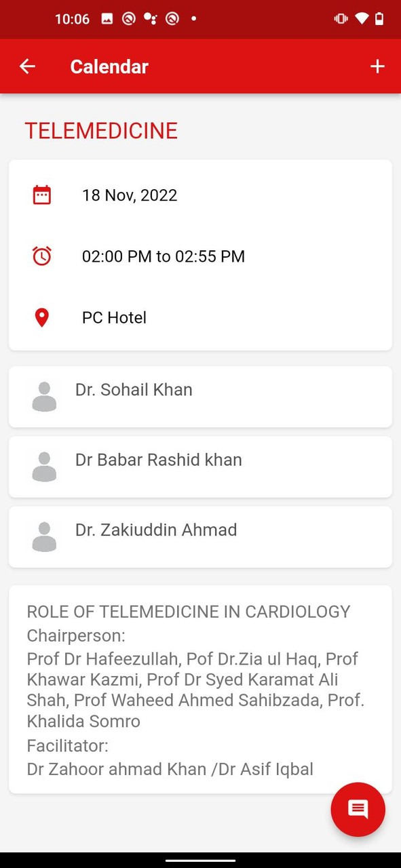Open chat via the floating message bubble button
The height and width of the screenshot is (868, 401).
pyautogui.click(x=358, y=810)
